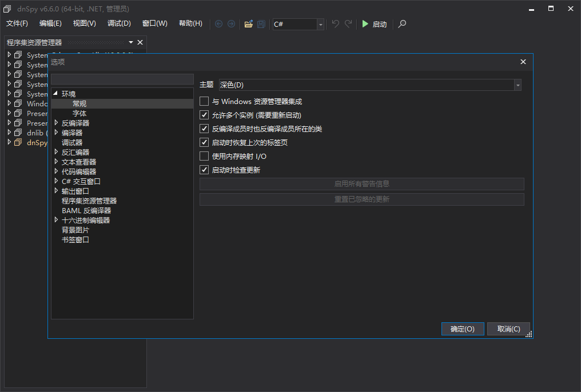This screenshot has height=392, width=581.
Task: Click the 启动 start label
Action: pos(380,25)
